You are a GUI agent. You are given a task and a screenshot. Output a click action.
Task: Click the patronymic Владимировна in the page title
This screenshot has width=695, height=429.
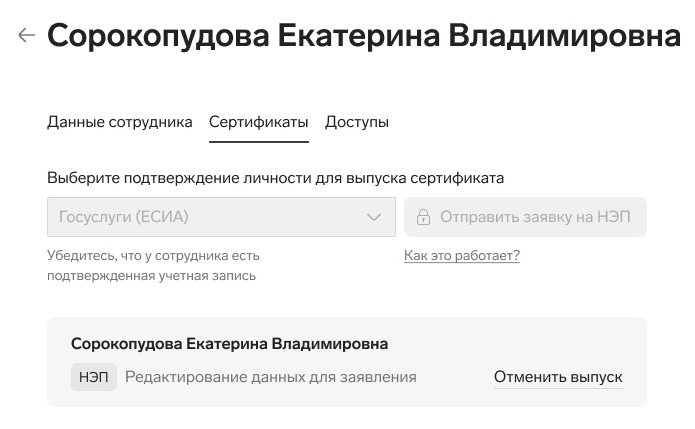click(x=565, y=35)
